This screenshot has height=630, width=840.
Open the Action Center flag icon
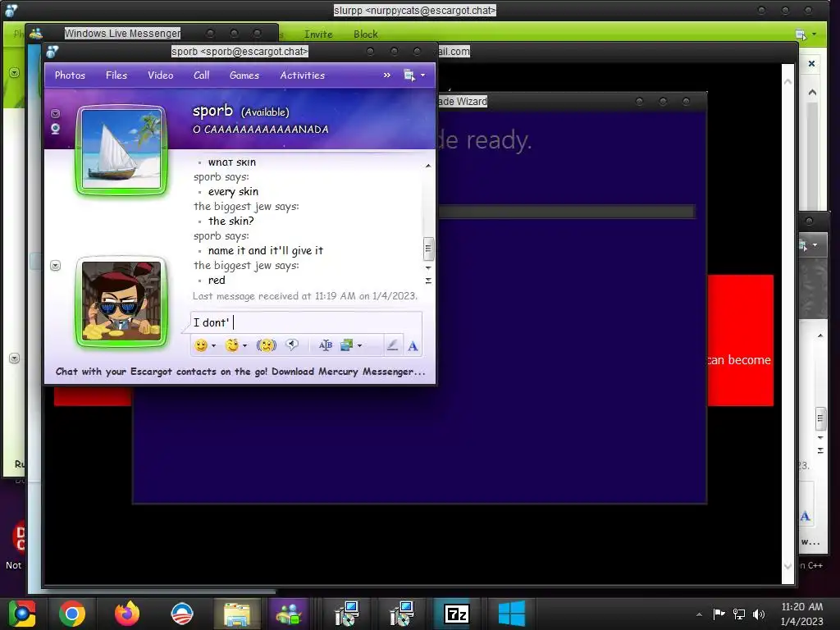[719, 614]
